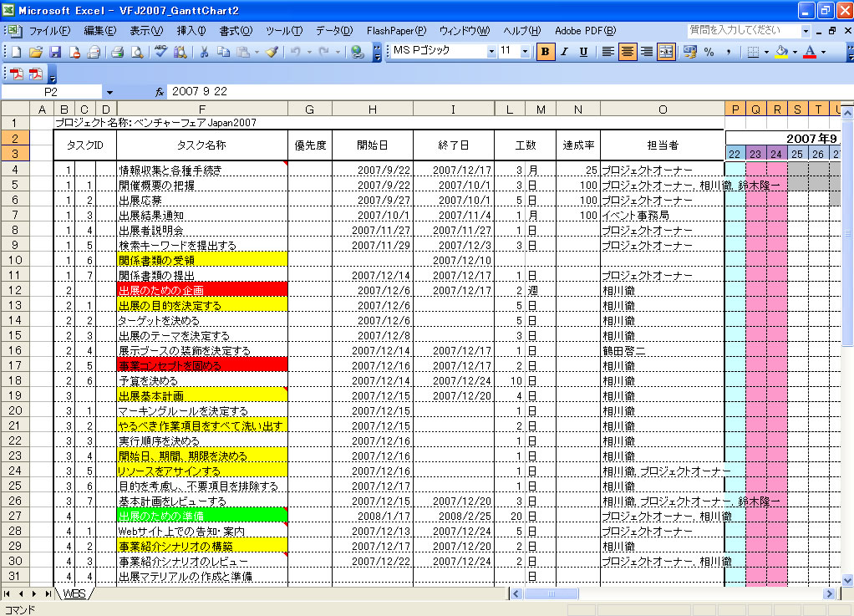Click the Cut scissors icon
The width and height of the screenshot is (854, 616).
(x=203, y=52)
